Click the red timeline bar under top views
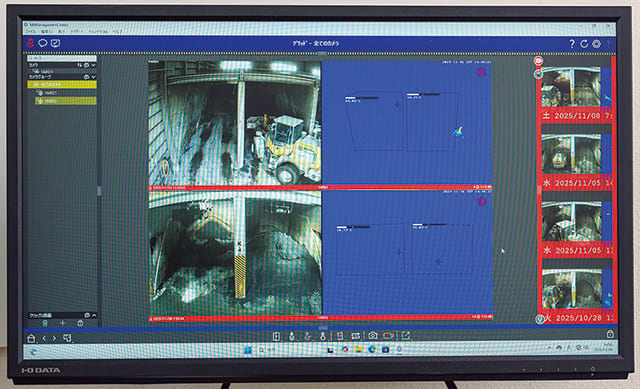This screenshot has width=640, height=389. (320, 187)
